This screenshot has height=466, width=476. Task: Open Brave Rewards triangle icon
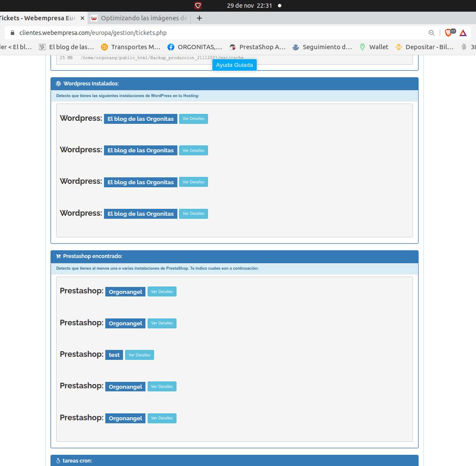click(463, 33)
